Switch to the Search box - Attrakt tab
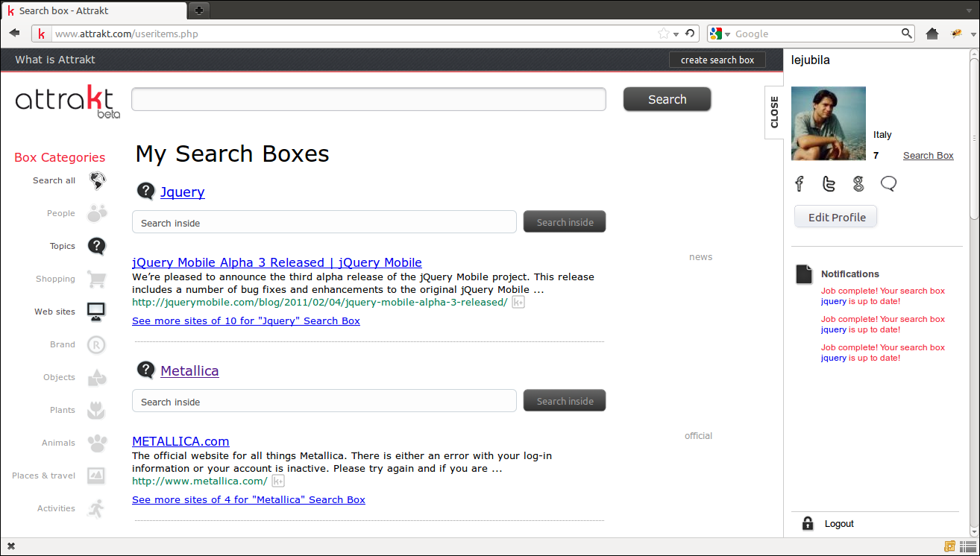 [x=94, y=10]
